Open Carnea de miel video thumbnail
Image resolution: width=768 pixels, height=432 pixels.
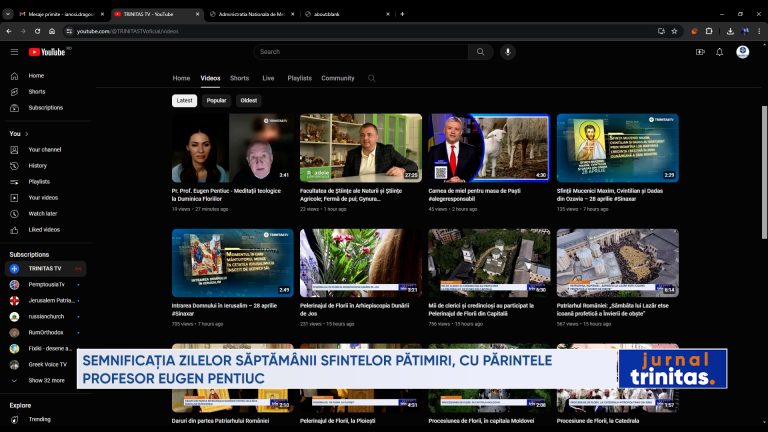(489, 148)
